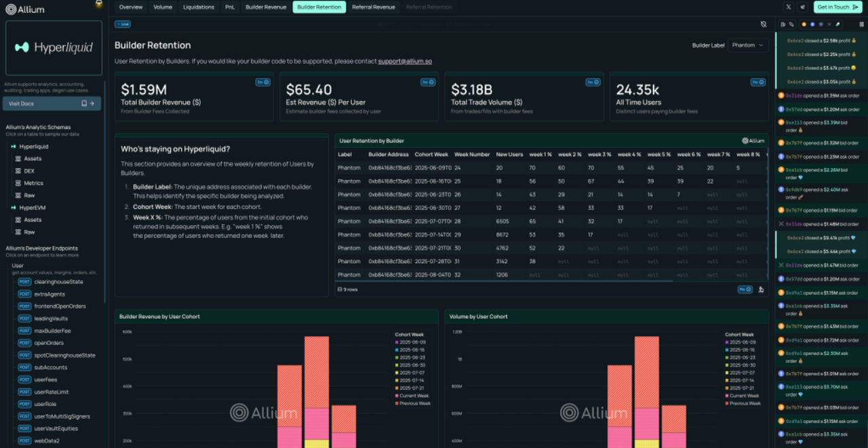868x448 pixels.
Task: Filter feed by the orange Bitcoin coin icon
Action: [x=804, y=24]
